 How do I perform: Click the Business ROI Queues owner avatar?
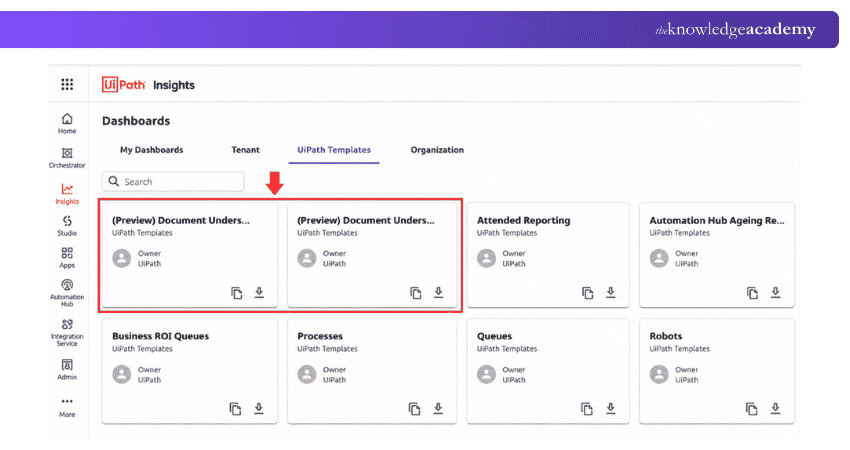(x=122, y=374)
